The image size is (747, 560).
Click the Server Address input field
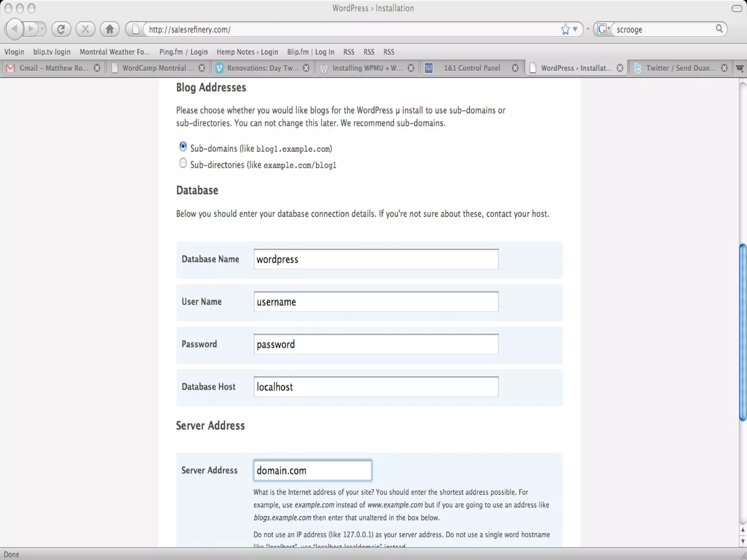[313, 470]
